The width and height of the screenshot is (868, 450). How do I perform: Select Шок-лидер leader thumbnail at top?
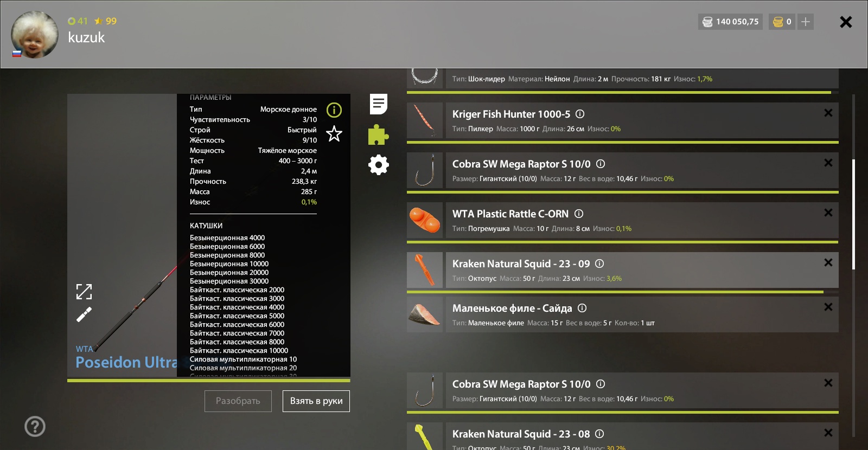pos(425,78)
